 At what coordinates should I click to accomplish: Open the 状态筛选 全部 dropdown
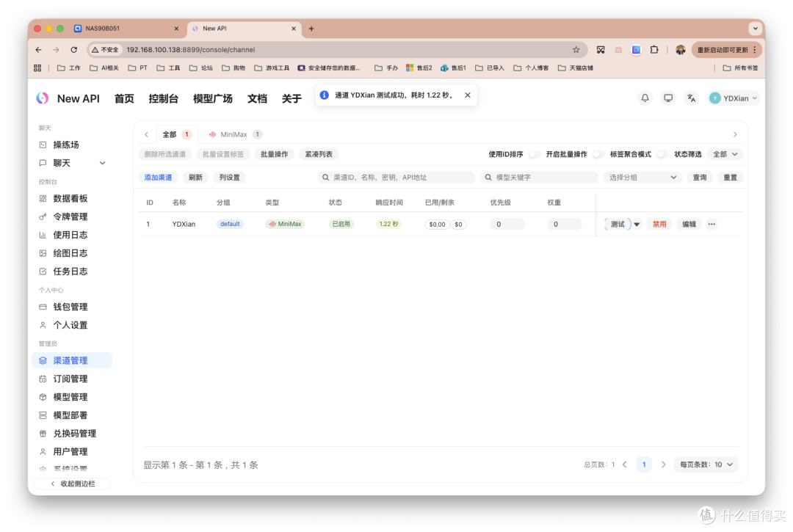point(725,154)
